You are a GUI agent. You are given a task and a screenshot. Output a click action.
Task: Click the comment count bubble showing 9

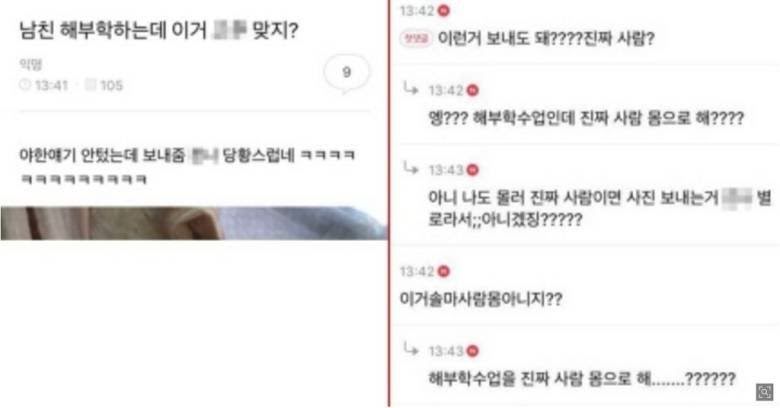point(347,74)
